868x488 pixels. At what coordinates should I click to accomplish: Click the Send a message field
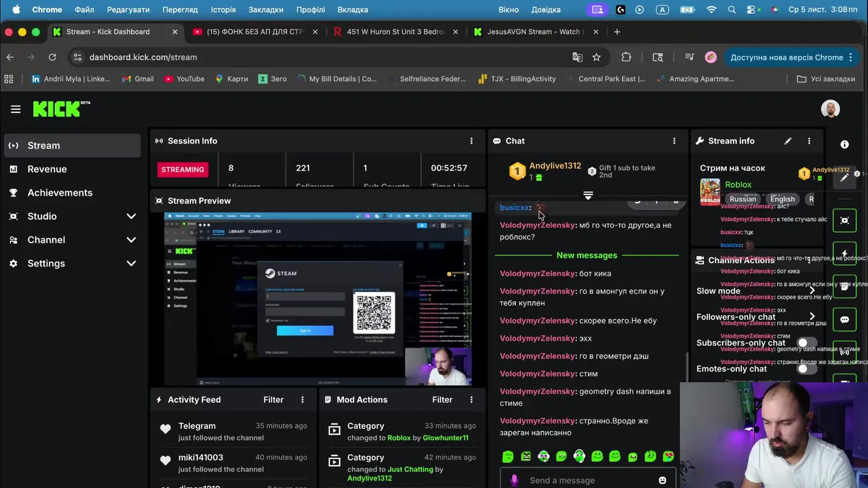tap(589, 480)
